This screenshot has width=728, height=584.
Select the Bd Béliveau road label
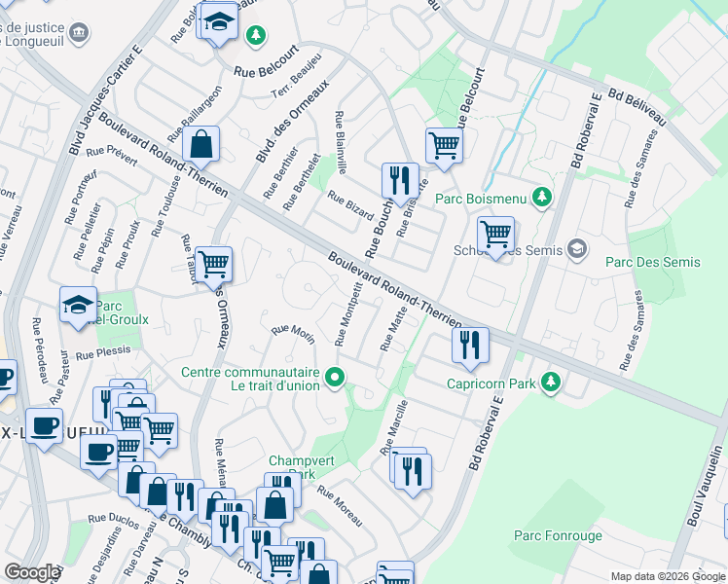click(x=637, y=107)
